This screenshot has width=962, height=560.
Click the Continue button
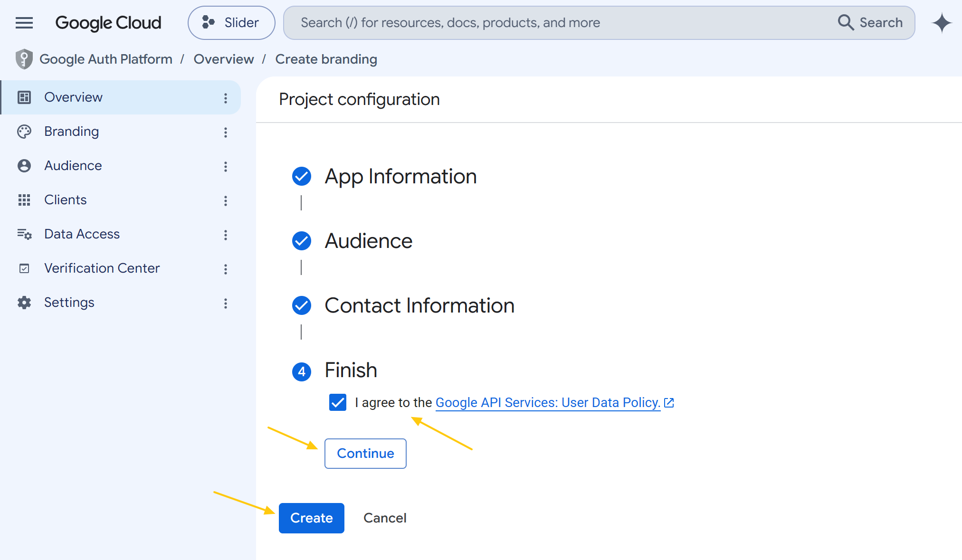coord(365,454)
